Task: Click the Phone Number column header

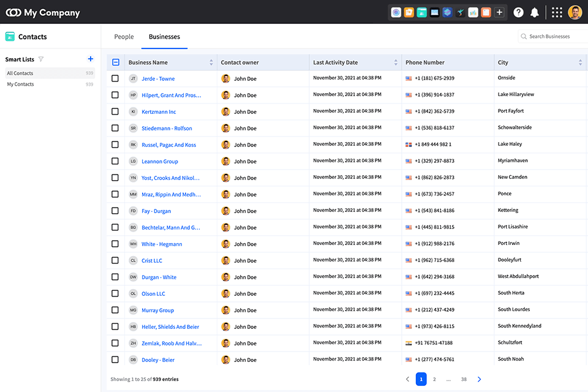Action: (x=425, y=62)
